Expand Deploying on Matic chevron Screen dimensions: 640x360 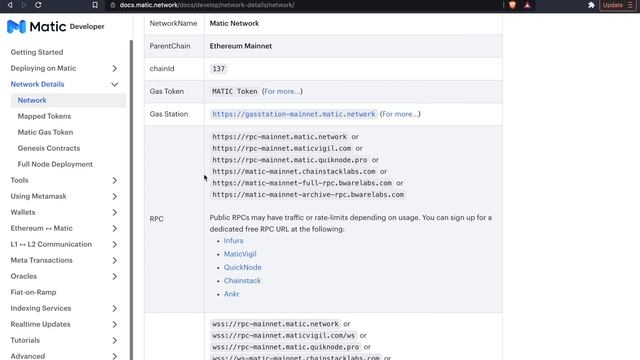115,68
